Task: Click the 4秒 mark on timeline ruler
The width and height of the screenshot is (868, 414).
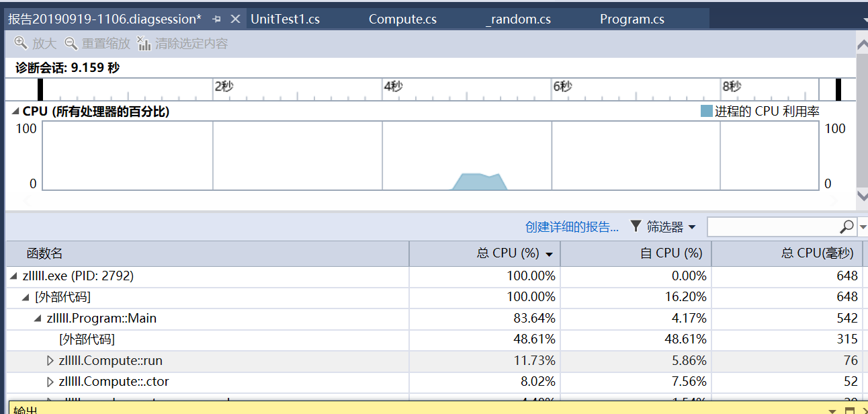Action: (393, 86)
